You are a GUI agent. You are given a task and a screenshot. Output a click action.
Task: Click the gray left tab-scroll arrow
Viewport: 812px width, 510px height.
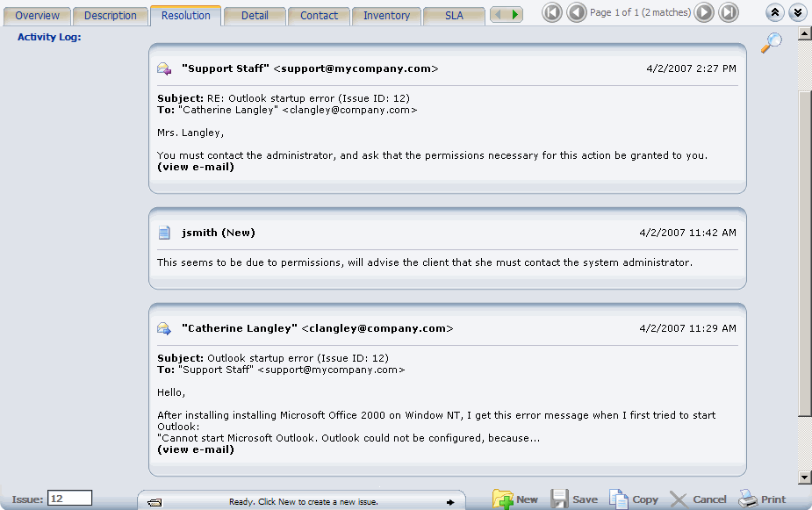click(499, 15)
